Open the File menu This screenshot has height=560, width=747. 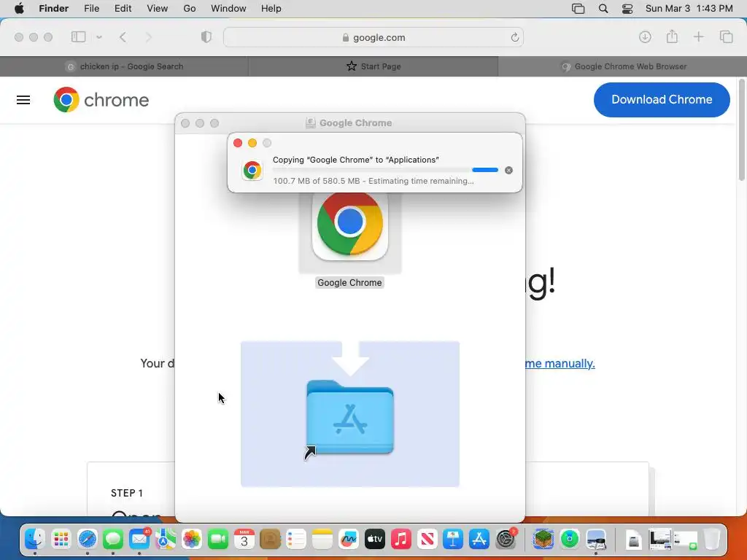point(91,9)
